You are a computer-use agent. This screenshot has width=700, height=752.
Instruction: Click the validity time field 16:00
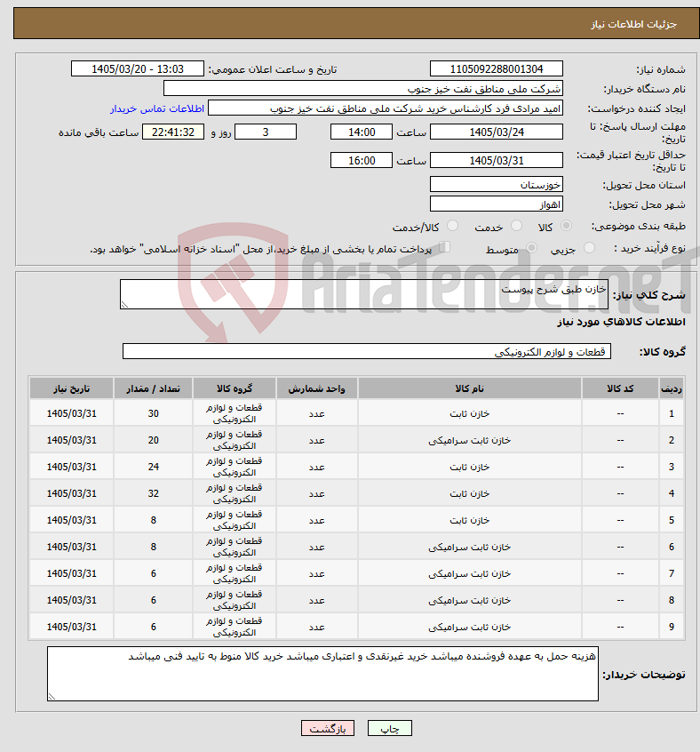click(x=362, y=161)
